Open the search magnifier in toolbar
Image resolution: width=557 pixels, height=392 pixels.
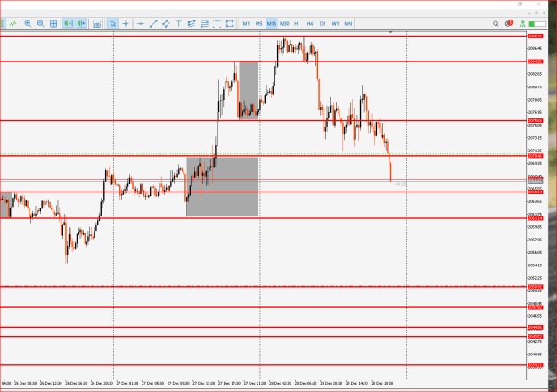[x=496, y=24]
